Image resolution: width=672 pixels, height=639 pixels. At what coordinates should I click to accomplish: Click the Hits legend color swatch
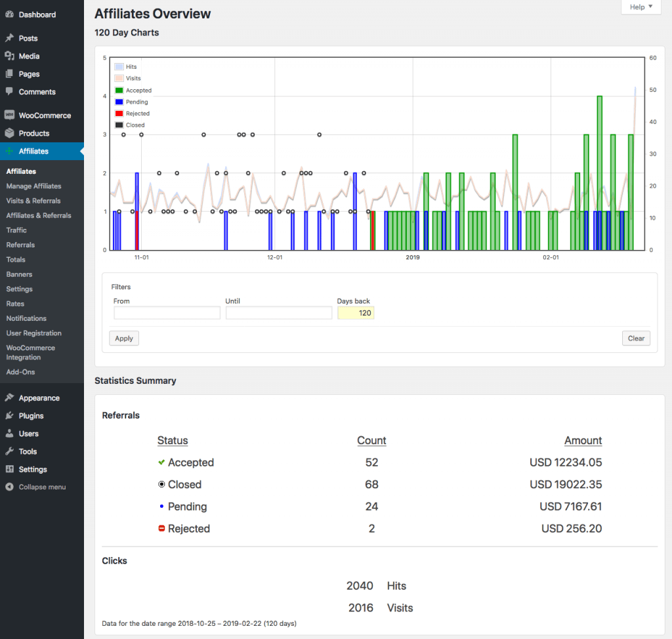coord(119,66)
